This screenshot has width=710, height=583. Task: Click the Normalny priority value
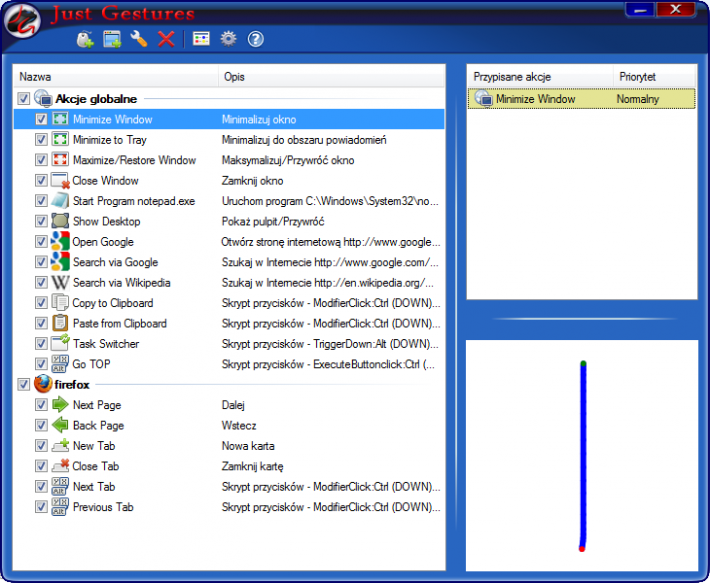pos(638,99)
